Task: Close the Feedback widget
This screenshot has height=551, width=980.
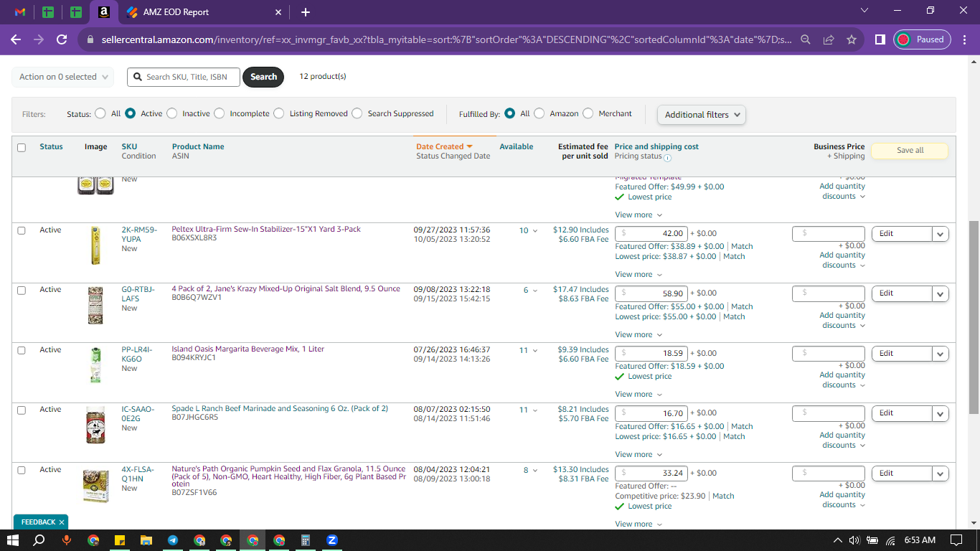Action: point(62,522)
